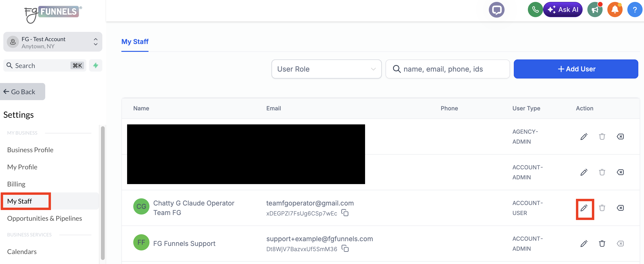
Task: Click remove icon in the first ACCOUNT-ADMIN row
Action: pos(620,172)
